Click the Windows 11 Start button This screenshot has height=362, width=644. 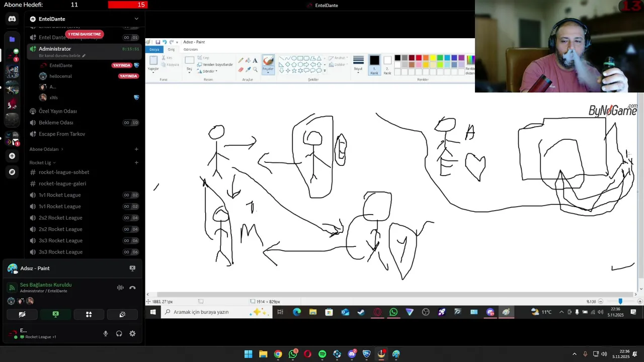pos(248,354)
